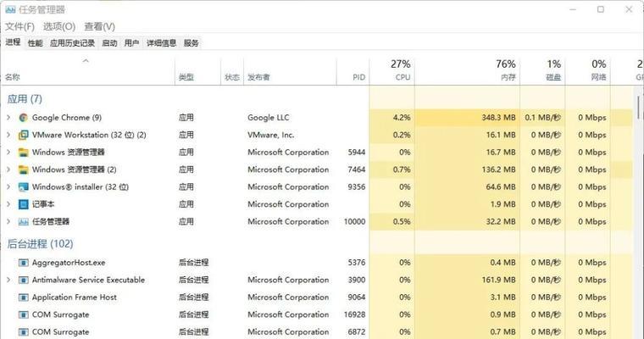
Task: Click the Google Chrome process icon
Action: pyautogui.click(x=24, y=118)
